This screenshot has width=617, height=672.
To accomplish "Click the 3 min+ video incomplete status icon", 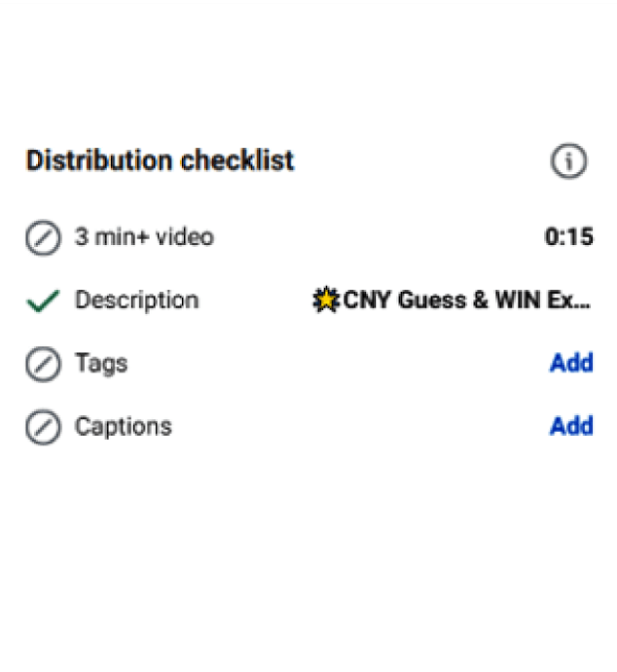I will [x=42, y=237].
